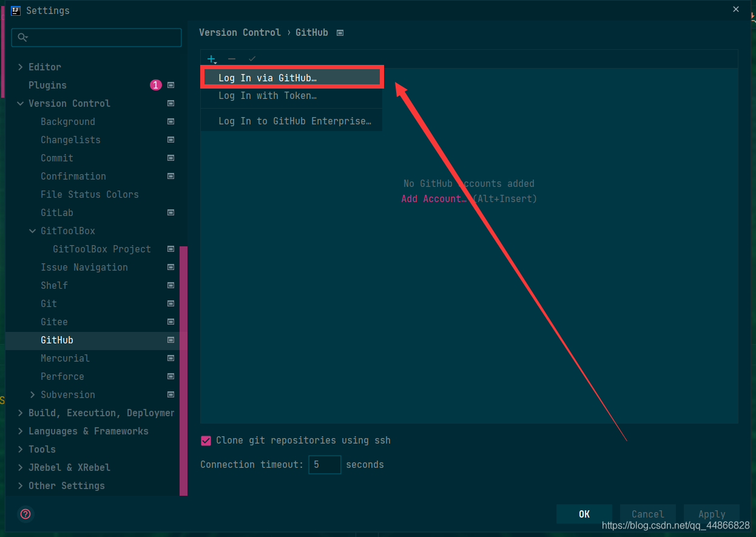Click the project icon next to Plugins

[x=170, y=86]
